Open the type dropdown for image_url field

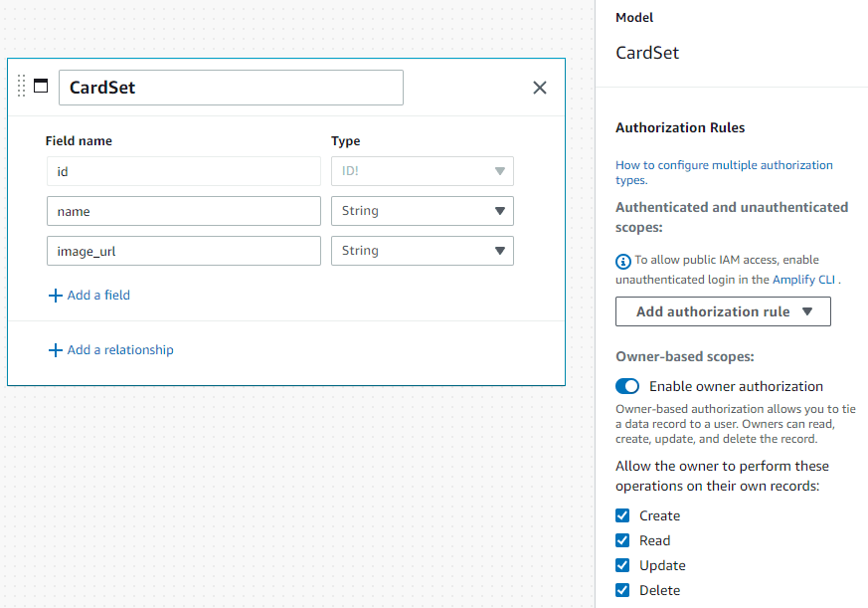[x=422, y=251]
